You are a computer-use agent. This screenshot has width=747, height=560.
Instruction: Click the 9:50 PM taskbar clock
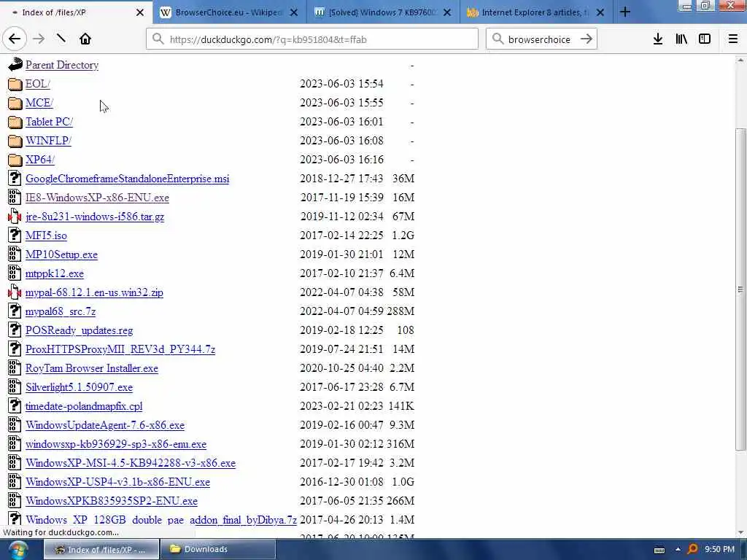pyautogui.click(x=720, y=549)
